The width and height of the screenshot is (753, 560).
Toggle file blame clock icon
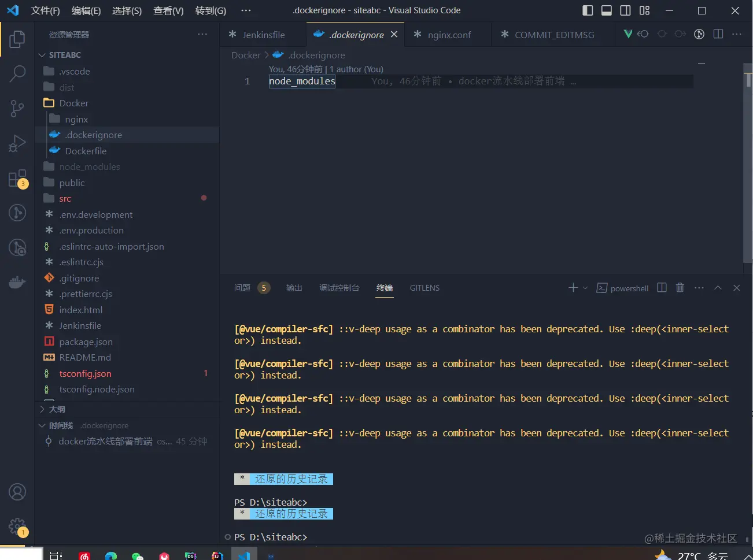click(699, 34)
